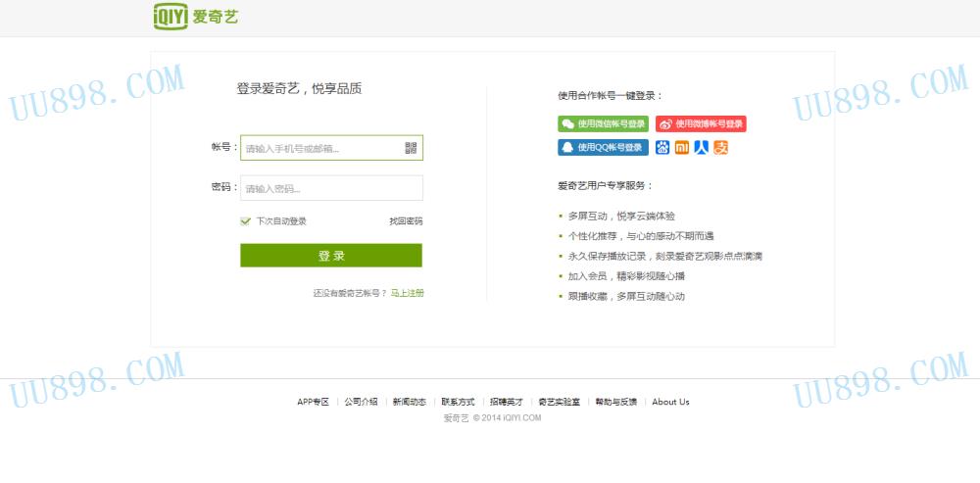
Task: Log in with Baidu paw icon
Action: coord(661,148)
